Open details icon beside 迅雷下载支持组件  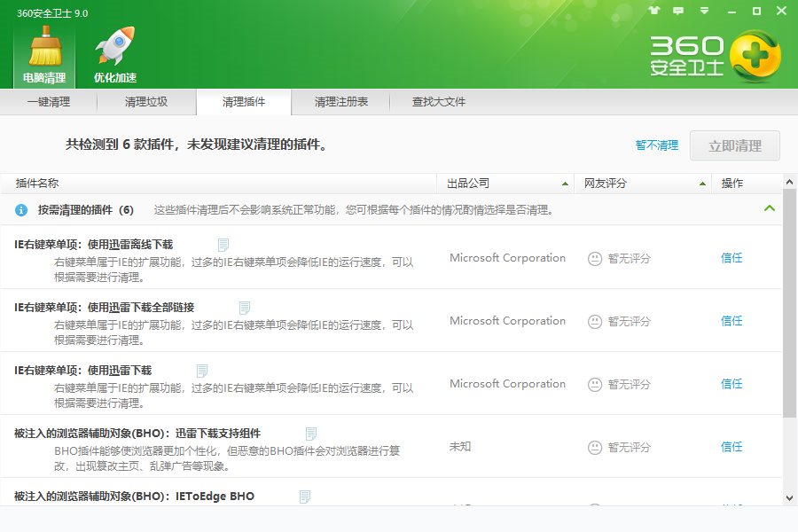pos(311,434)
